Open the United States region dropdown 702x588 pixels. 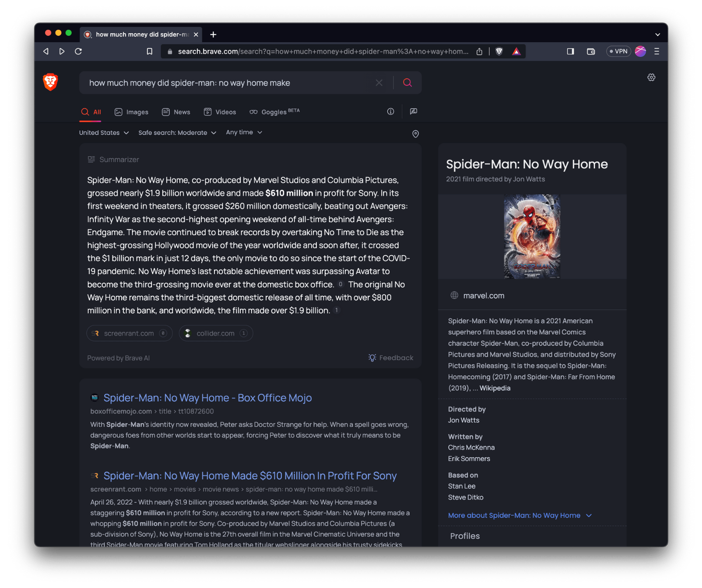(x=104, y=133)
